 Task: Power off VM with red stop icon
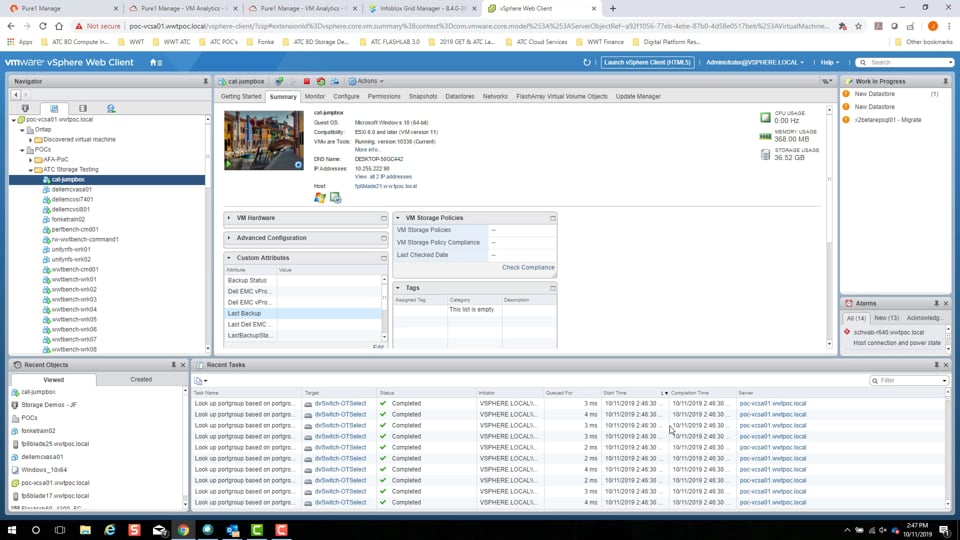click(x=307, y=81)
